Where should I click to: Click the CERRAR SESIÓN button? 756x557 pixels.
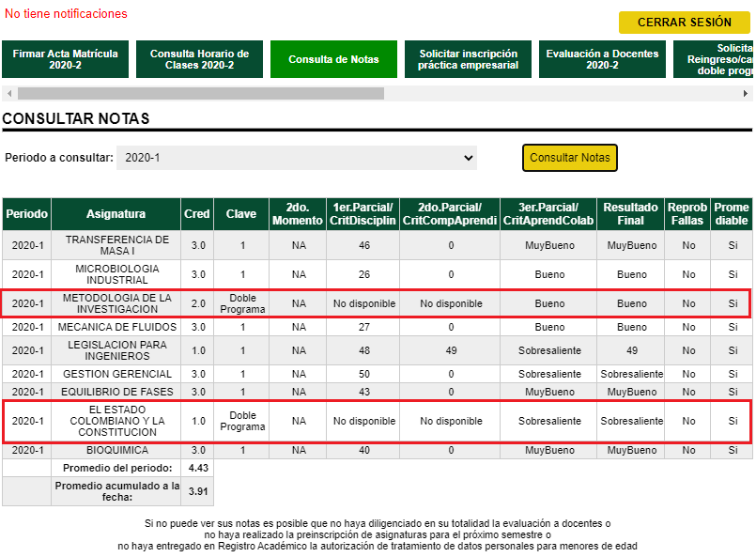click(x=685, y=23)
